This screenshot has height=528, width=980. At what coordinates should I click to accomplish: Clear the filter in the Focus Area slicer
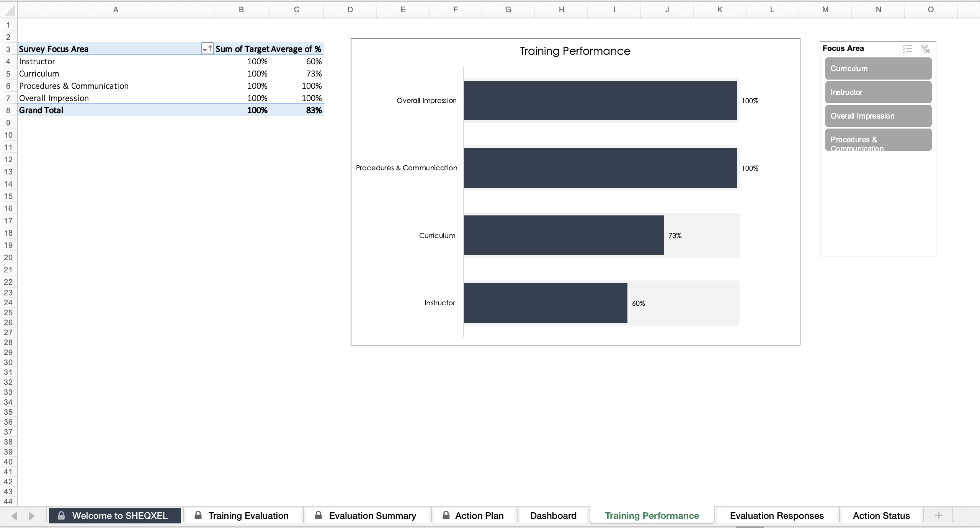[x=925, y=49]
